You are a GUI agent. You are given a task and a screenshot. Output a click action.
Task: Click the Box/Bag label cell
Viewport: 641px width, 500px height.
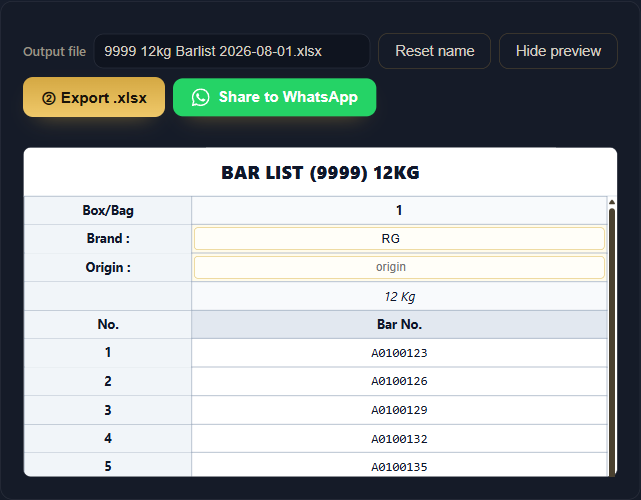coord(108,211)
